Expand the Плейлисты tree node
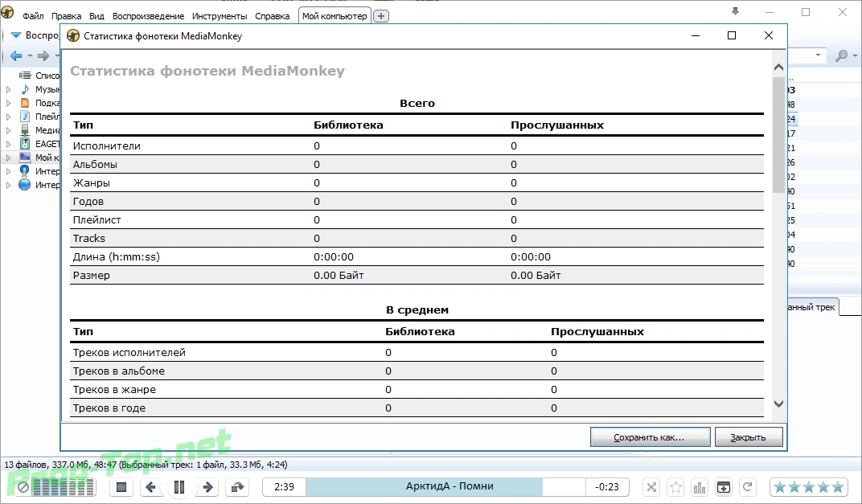The width and height of the screenshot is (862, 504). pos(8,117)
